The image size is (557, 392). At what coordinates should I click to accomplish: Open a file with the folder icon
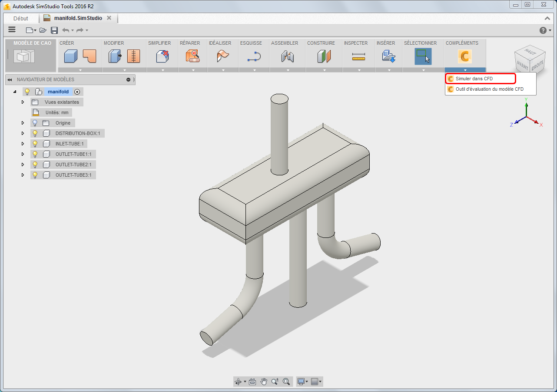click(x=43, y=30)
